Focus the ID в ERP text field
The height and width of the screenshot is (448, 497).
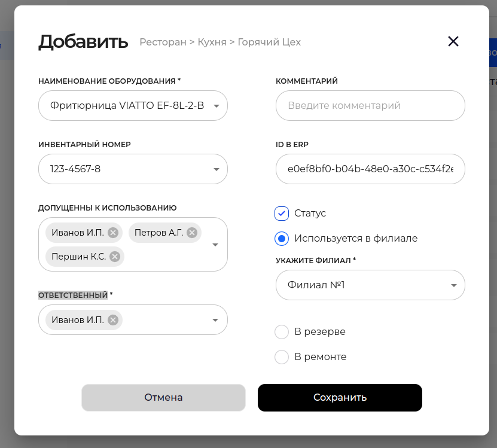pyautogui.click(x=370, y=169)
